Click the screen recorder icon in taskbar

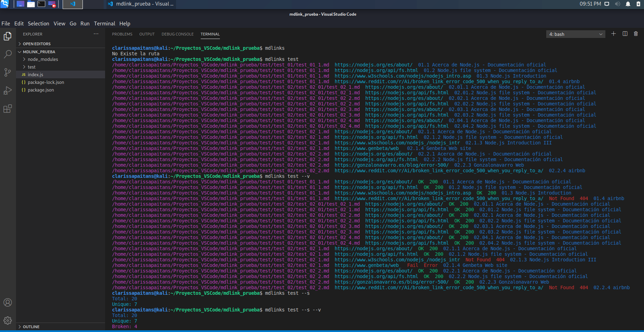(52, 4)
